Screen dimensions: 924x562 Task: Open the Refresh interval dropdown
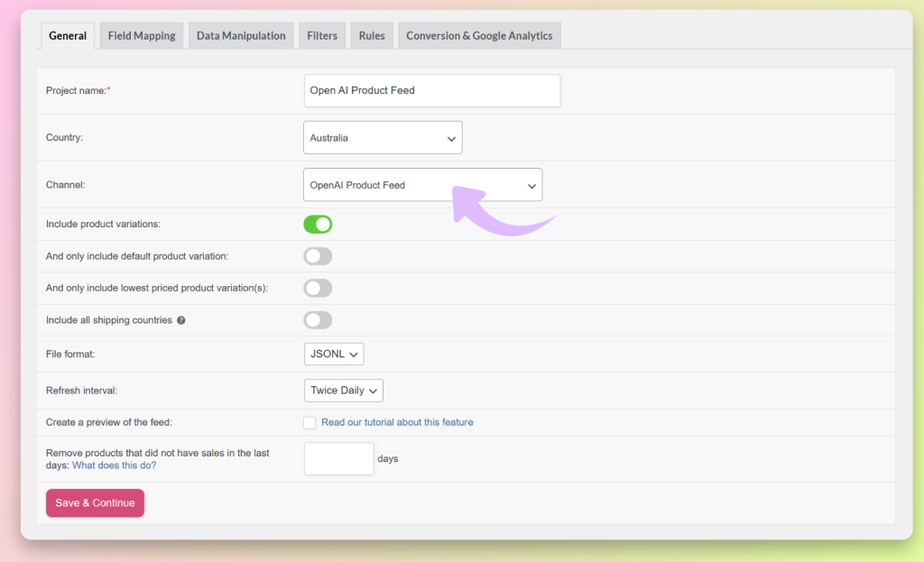click(x=343, y=390)
